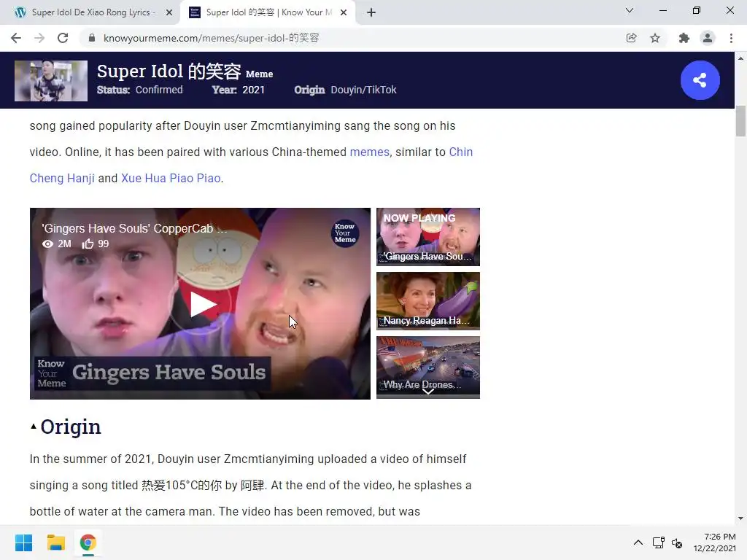Close the Super Idol De Xiao Rong Lyrics tab

169,12
